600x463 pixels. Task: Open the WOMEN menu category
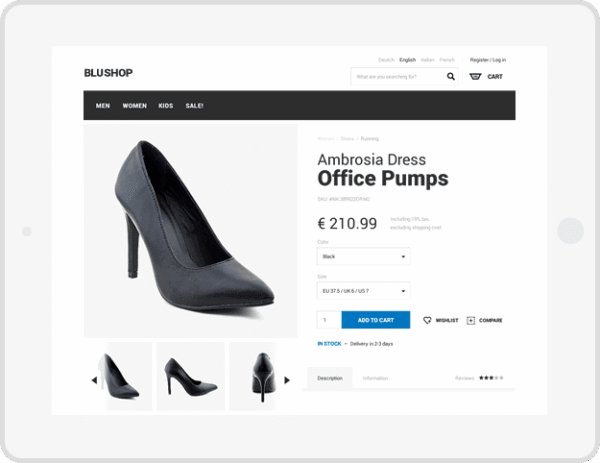[134, 105]
